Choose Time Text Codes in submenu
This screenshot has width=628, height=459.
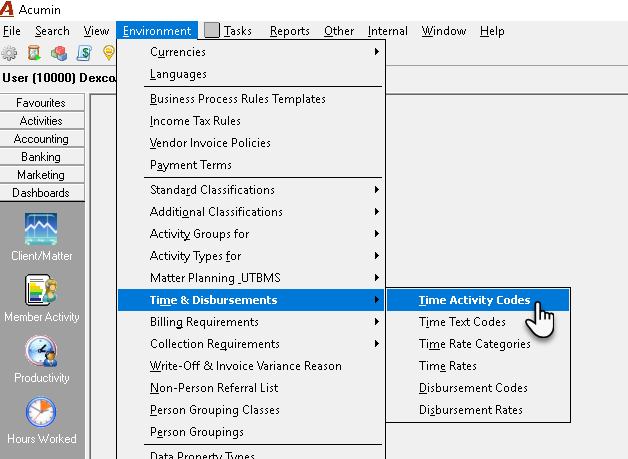[x=478, y=322]
